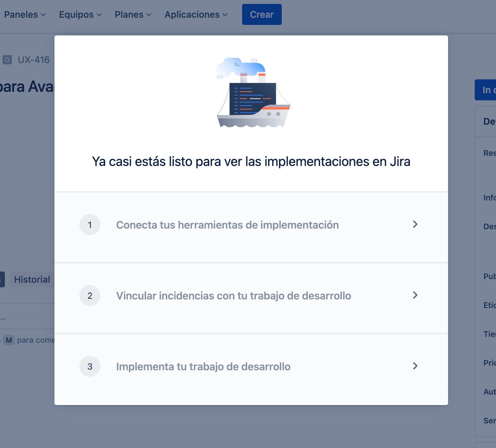Expand the Planes menu
Screen dimensions: 496x448
coord(133,14)
